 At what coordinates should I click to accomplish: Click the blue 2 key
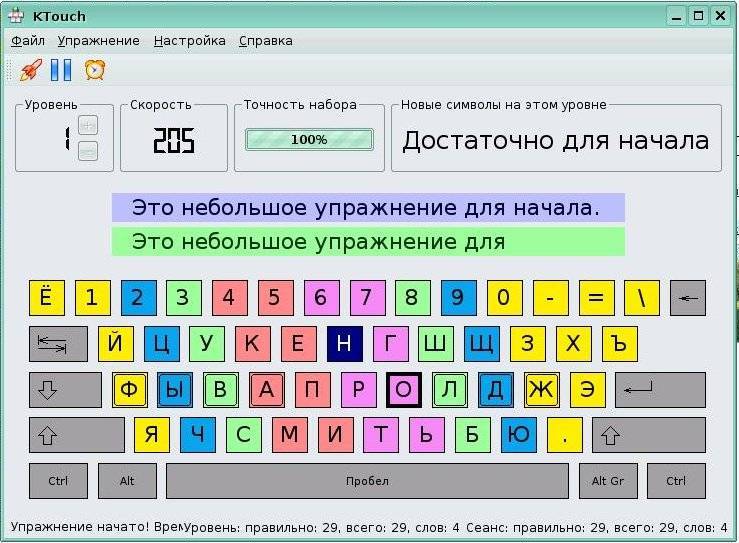tap(139, 298)
